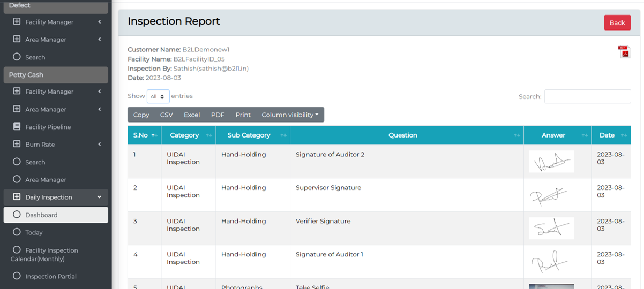Collapse the Daily Inspection menu chevron
Viewport: 644px width, 289px height.
click(x=99, y=197)
